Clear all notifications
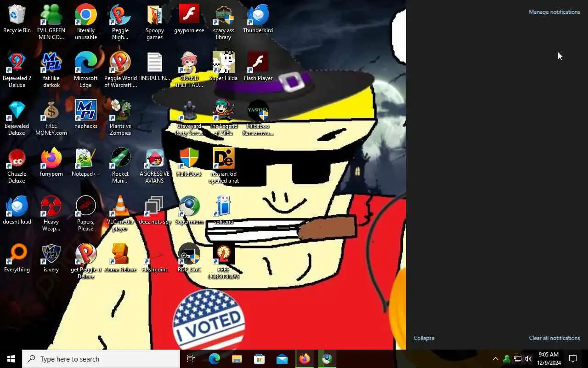Screen dimensions: 588x368 click(x=554, y=338)
